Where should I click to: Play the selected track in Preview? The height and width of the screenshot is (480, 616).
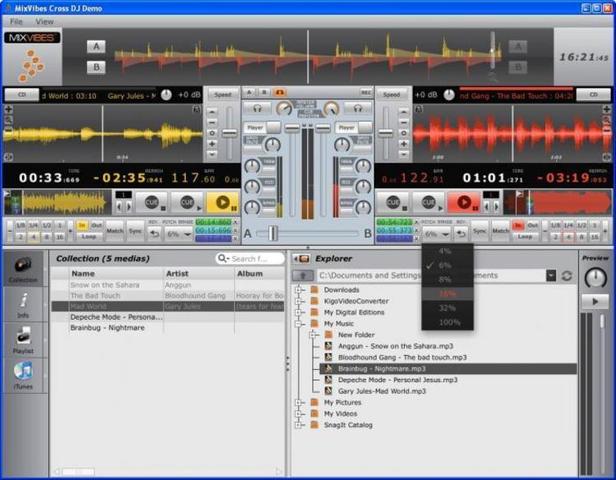(595, 302)
